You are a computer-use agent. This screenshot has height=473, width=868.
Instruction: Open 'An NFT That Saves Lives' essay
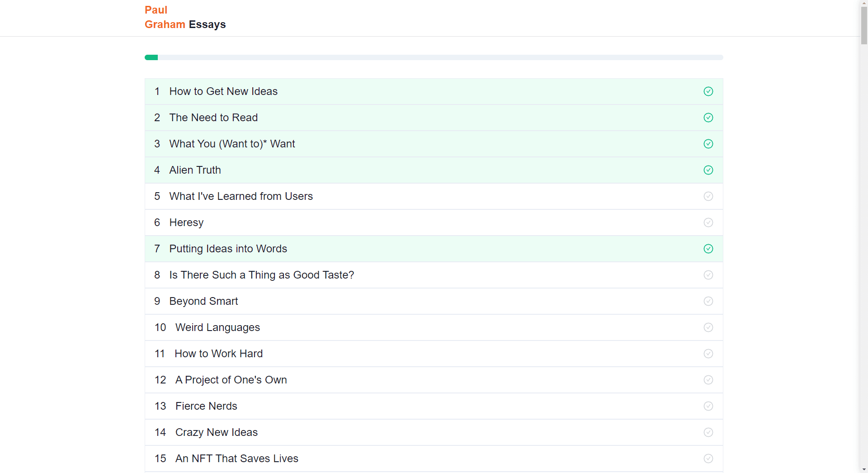tap(237, 459)
